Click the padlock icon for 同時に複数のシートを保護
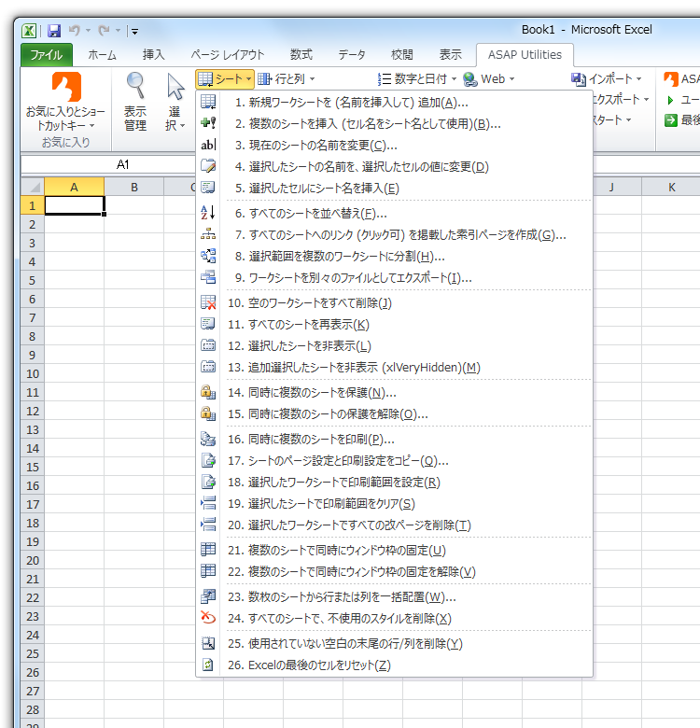Viewport: 700px width, 728px height. click(x=208, y=392)
